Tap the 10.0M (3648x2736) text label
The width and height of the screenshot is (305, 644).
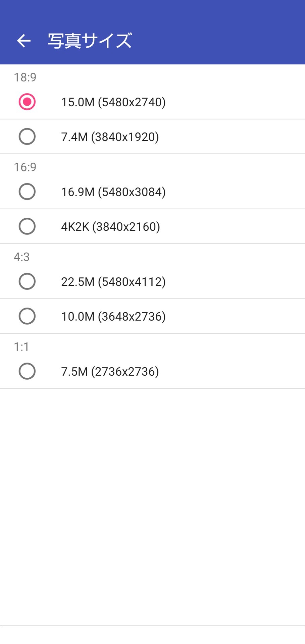(113, 316)
